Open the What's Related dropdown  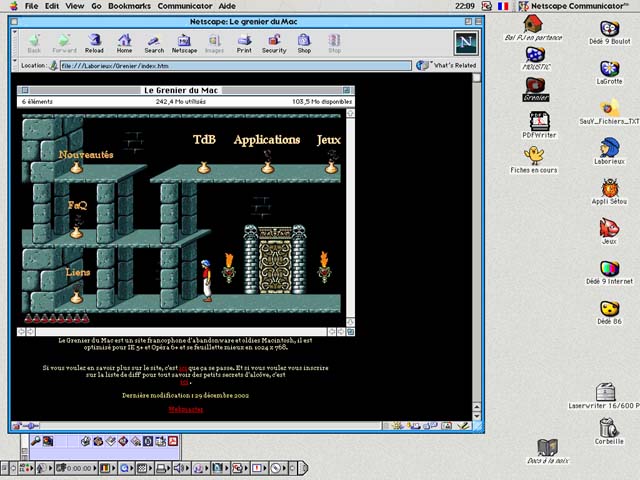click(446, 65)
